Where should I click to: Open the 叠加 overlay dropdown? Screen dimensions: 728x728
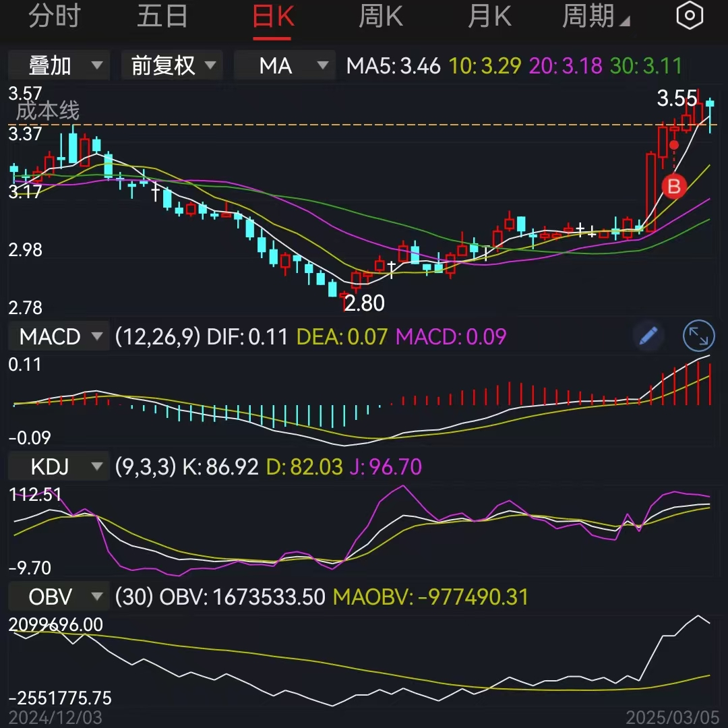[58, 65]
